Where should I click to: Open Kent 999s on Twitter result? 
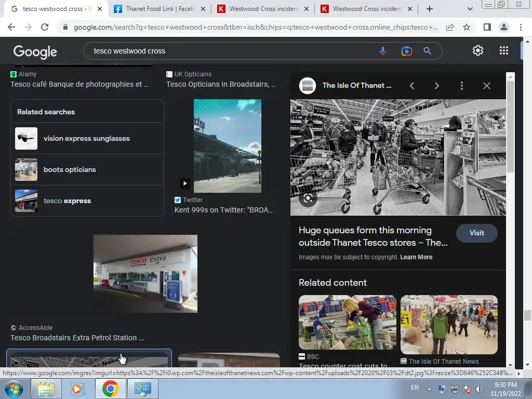pyautogui.click(x=223, y=210)
